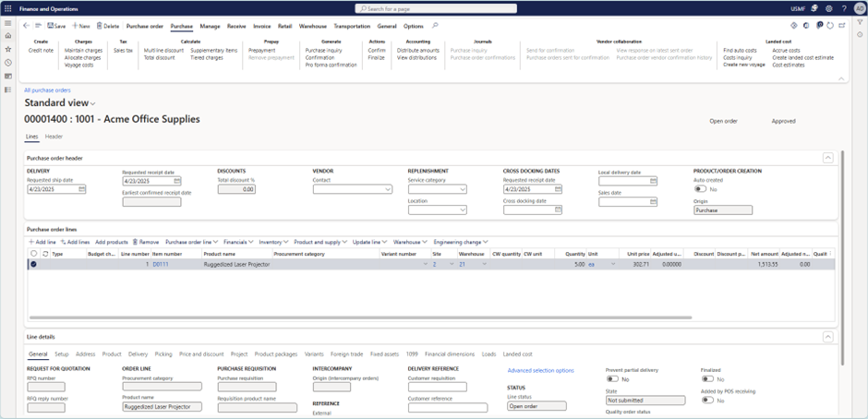
Task: Click Add line button
Action: tap(42, 242)
